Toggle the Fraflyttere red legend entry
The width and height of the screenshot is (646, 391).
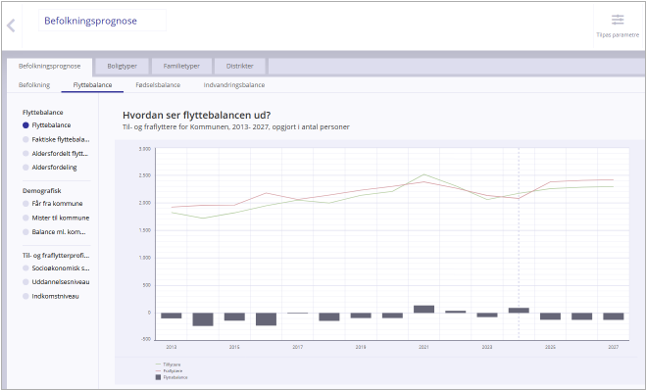click(x=168, y=371)
